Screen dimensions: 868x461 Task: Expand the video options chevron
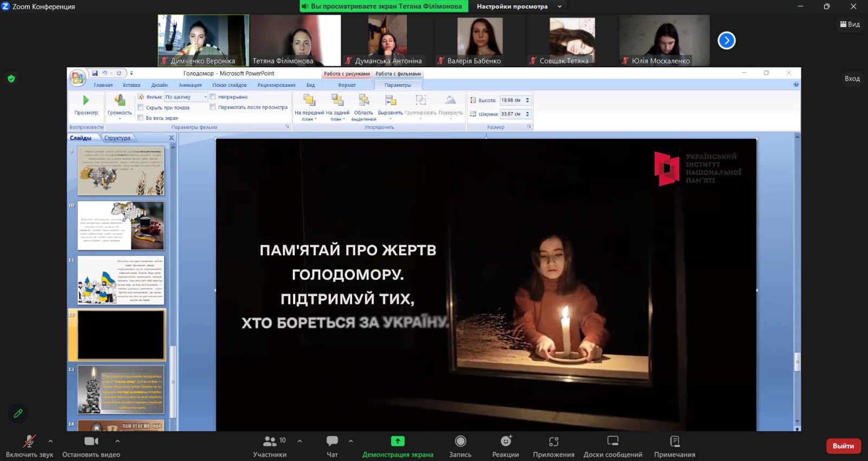(117, 441)
